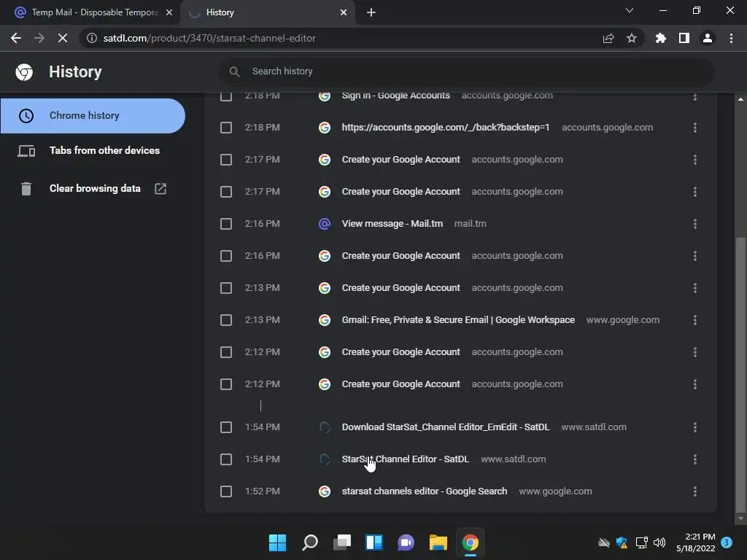Open Task View on the taskbar
This screenshot has width=747, height=560.
[x=342, y=542]
